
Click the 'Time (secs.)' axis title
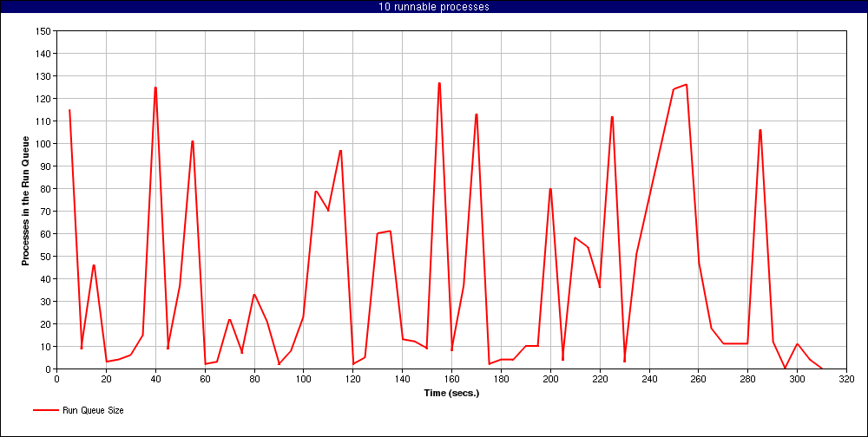[451, 394]
